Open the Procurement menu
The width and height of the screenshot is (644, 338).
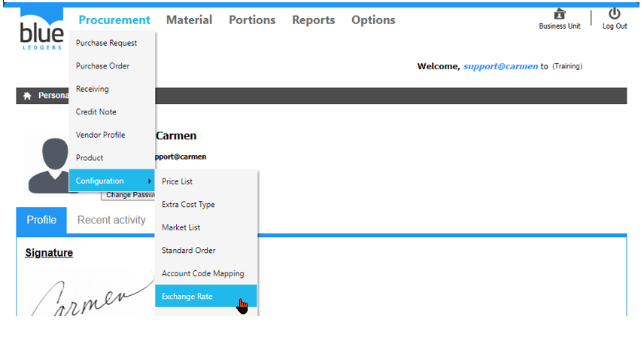(x=114, y=20)
